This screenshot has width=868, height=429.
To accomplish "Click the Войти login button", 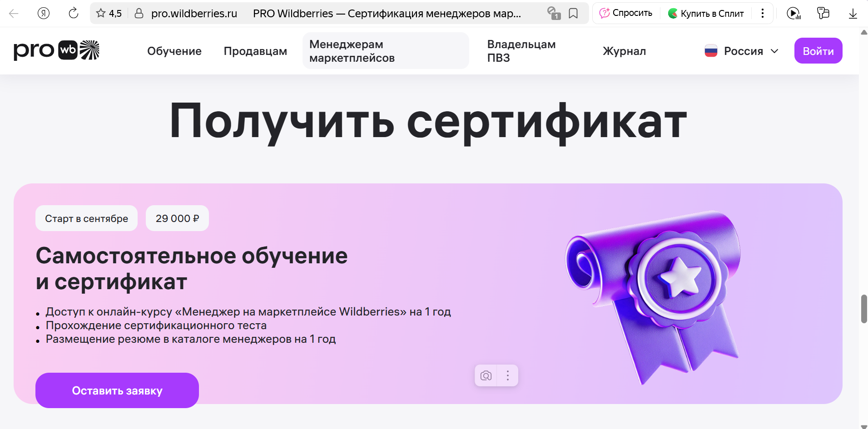I will pos(818,51).
